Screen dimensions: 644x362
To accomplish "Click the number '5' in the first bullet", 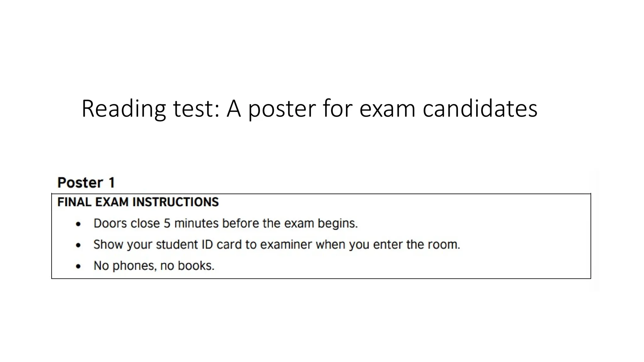I will tap(167, 223).
